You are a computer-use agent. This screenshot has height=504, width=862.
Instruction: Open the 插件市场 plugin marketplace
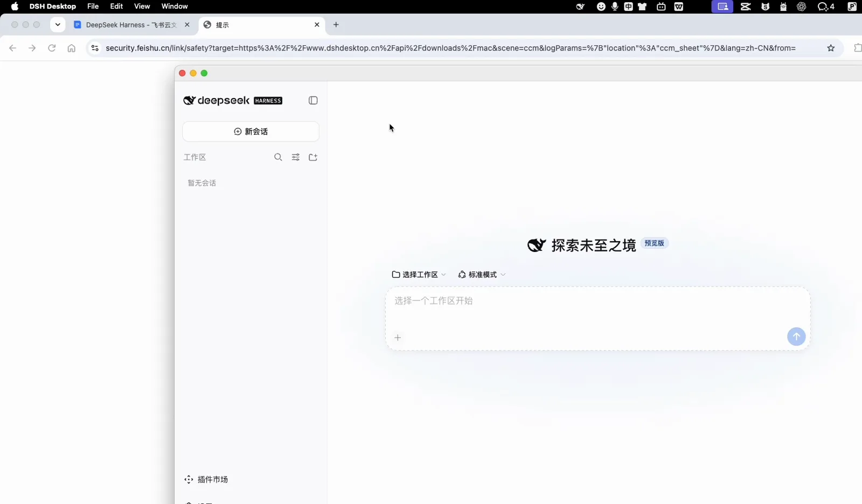click(x=206, y=479)
